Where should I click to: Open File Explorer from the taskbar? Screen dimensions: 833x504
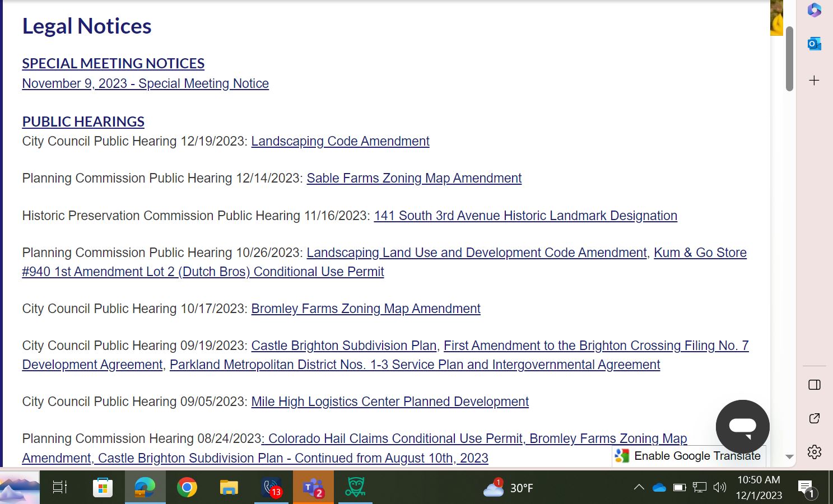tap(229, 488)
